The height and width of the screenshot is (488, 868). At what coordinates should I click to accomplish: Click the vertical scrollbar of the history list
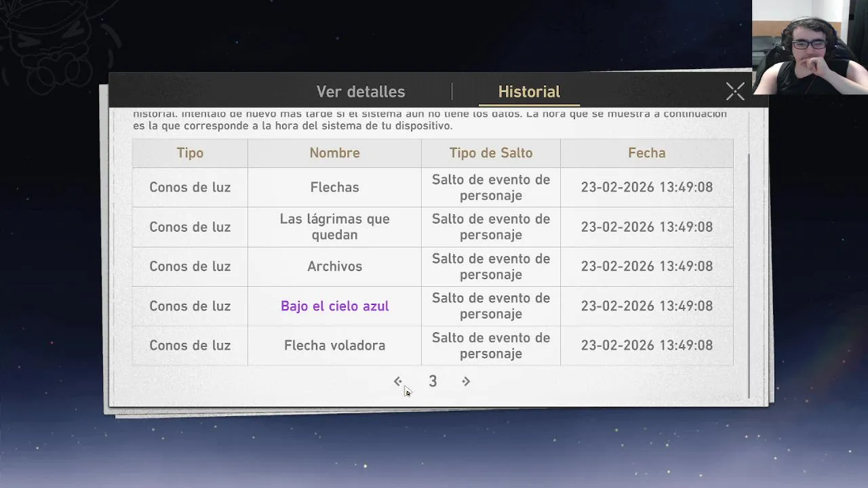[x=749, y=276]
